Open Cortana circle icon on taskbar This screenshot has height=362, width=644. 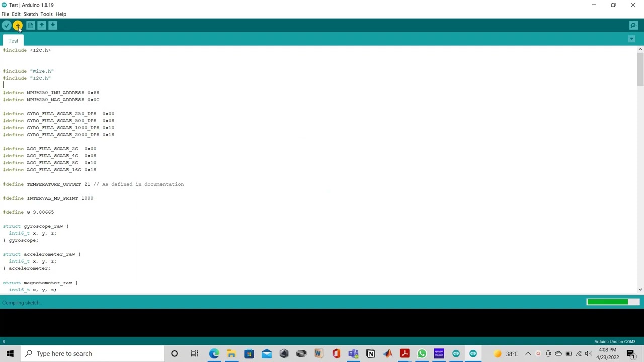click(174, 353)
